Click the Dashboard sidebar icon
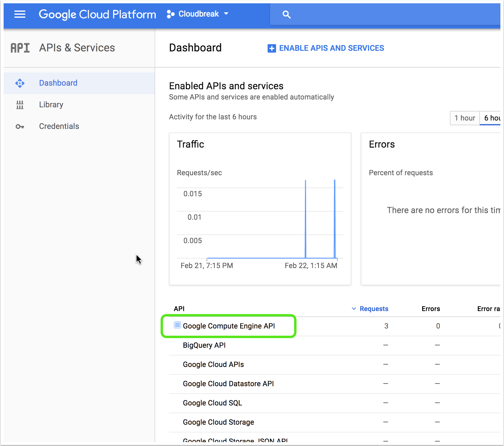Screen dimensions: 504x446 point(20,83)
